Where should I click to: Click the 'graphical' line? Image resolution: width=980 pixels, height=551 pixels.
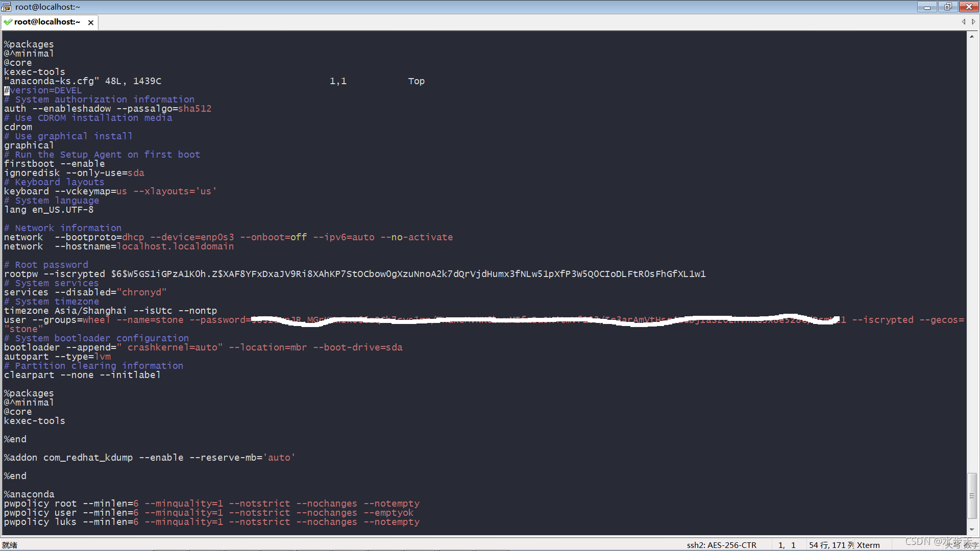(x=29, y=145)
